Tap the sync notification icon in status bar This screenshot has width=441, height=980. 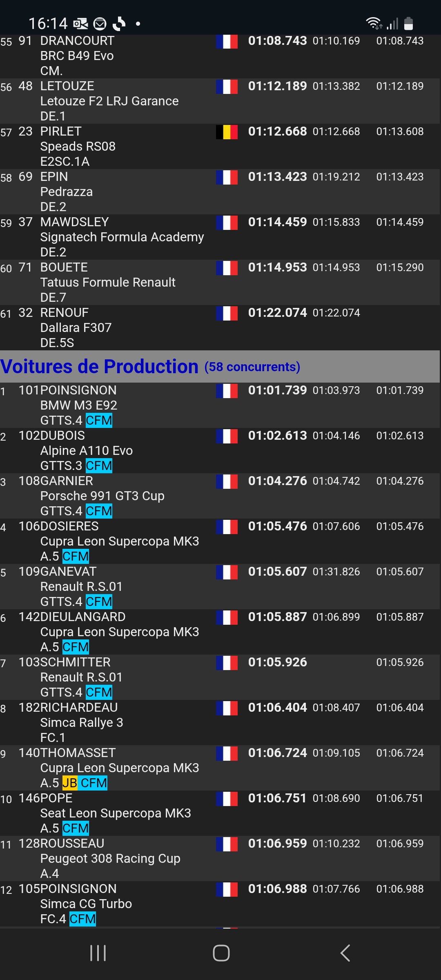[119, 24]
